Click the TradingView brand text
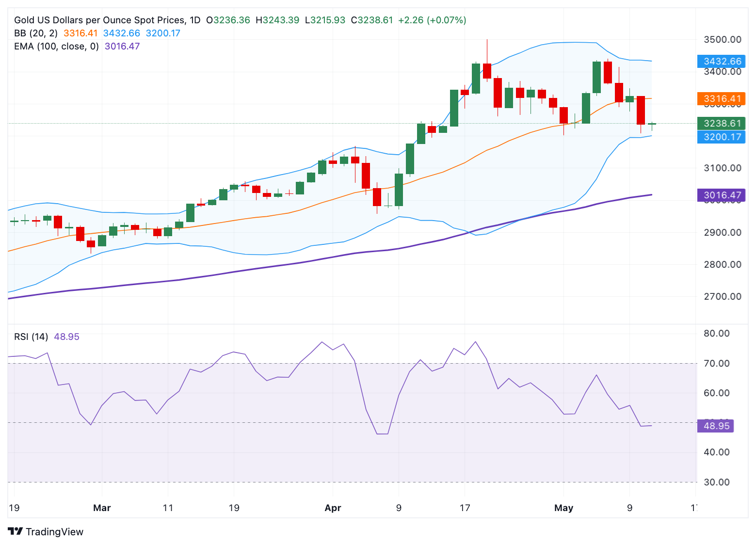This screenshot has width=756, height=545. (x=54, y=532)
